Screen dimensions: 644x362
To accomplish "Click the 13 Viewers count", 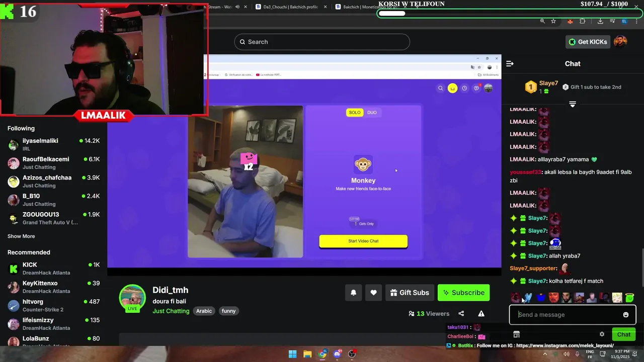I will 429,314.
